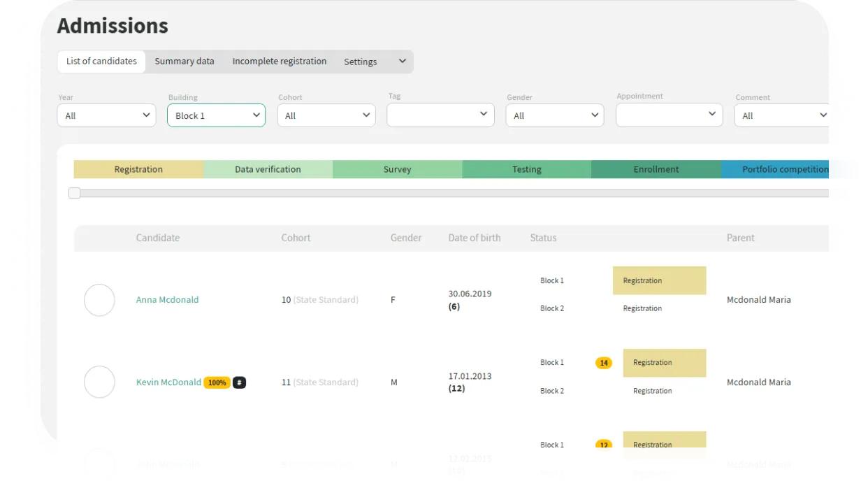Click the hash badge beside Kevin McDonald

[239, 382]
